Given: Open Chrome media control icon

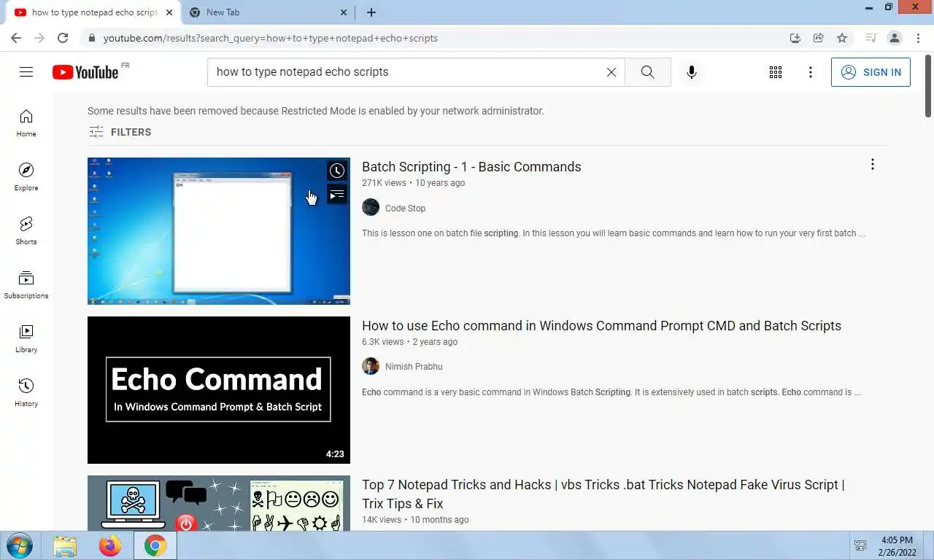Looking at the screenshot, I should [x=871, y=38].
